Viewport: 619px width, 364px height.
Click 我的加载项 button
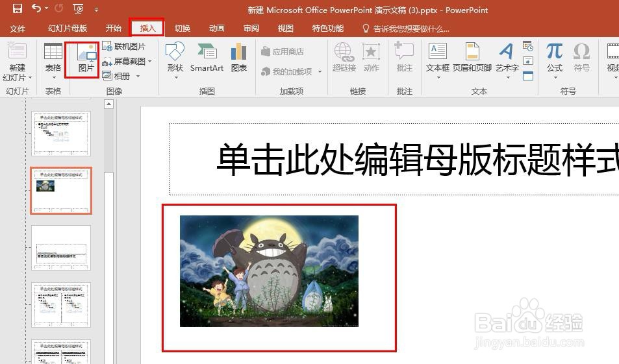point(287,71)
